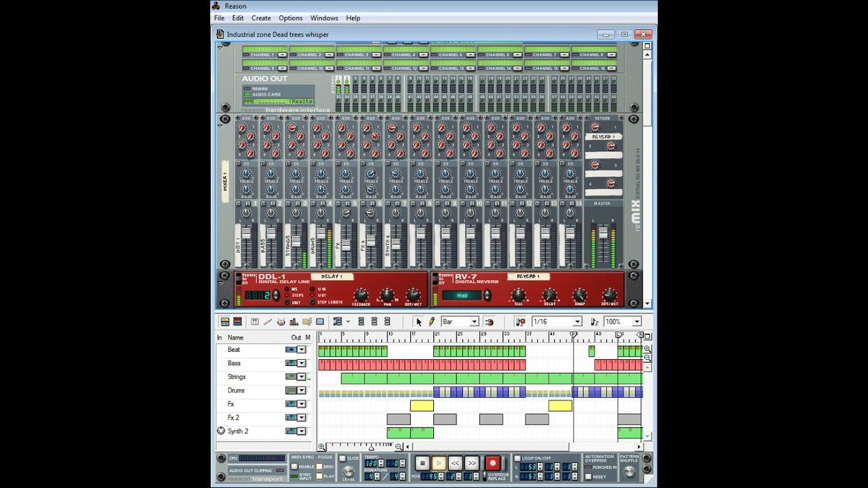This screenshot has width=868, height=488.
Task: Switch sequencer to Edit view icon
Action: pyautogui.click(x=237, y=321)
